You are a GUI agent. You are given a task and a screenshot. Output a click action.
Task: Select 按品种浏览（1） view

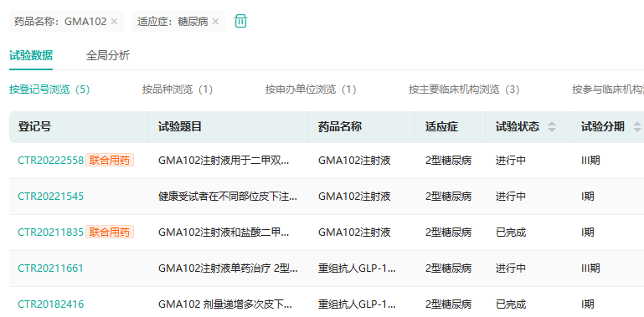tap(178, 89)
